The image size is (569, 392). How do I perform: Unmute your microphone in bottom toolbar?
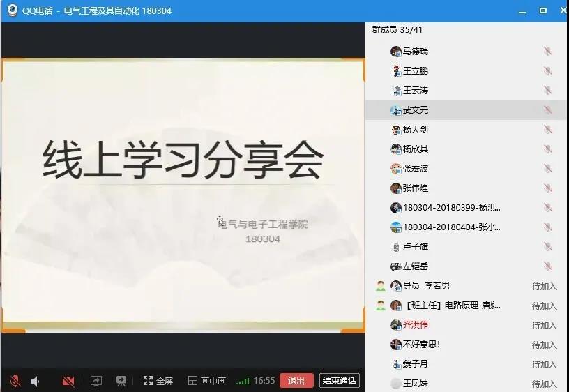[15, 381]
